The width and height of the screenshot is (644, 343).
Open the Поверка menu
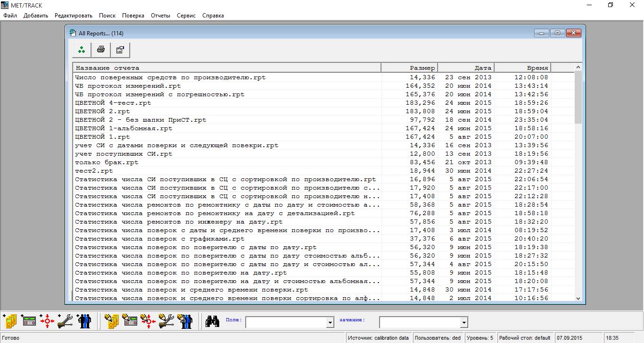coord(133,16)
